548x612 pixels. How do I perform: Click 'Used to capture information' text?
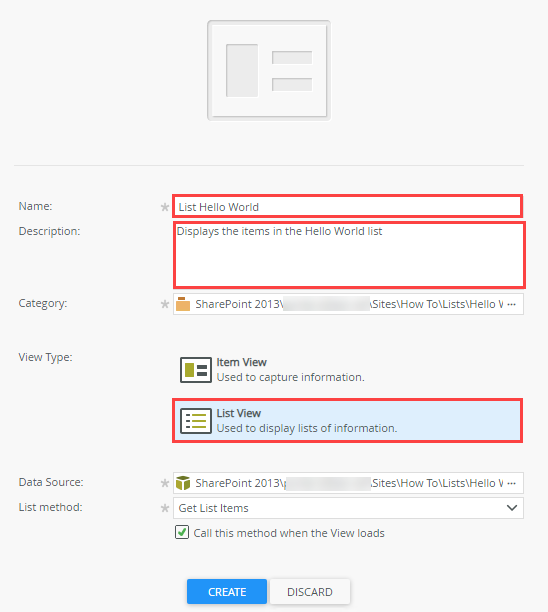click(290, 377)
